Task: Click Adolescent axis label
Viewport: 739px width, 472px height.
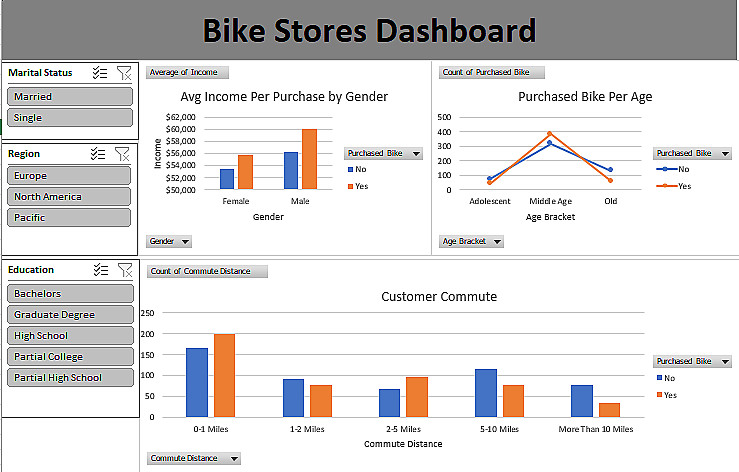Action: 490,201
